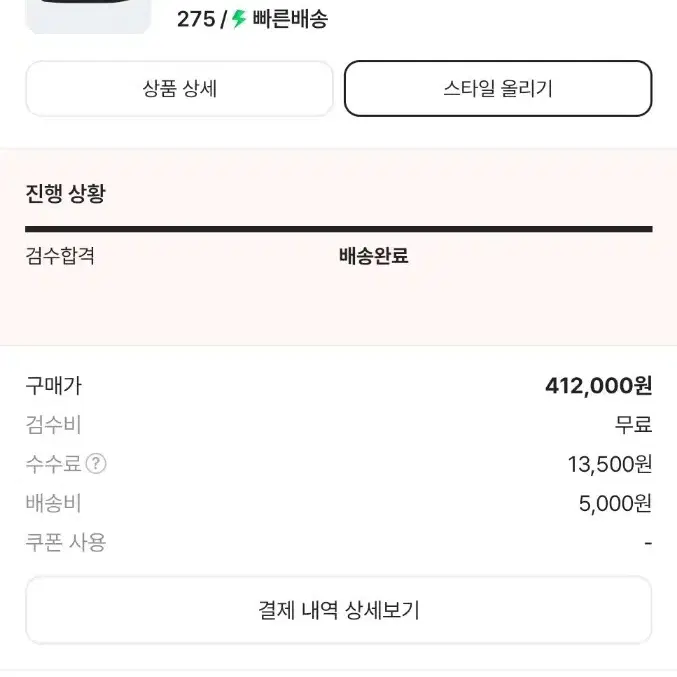Click the 배송비 label

click(x=54, y=503)
